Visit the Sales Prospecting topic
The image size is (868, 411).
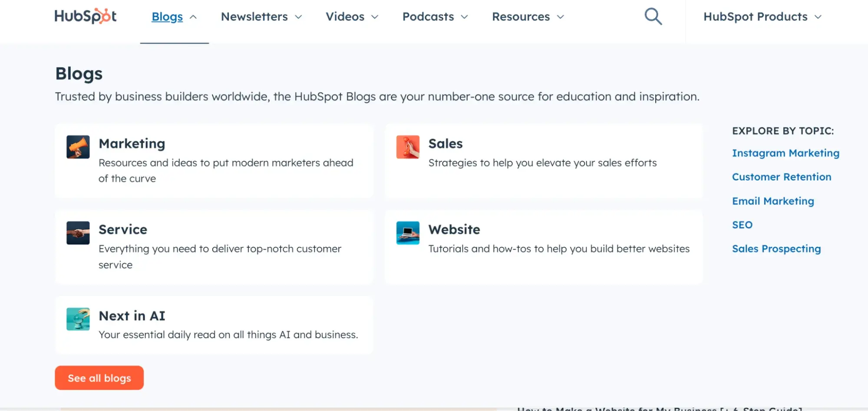click(x=776, y=249)
